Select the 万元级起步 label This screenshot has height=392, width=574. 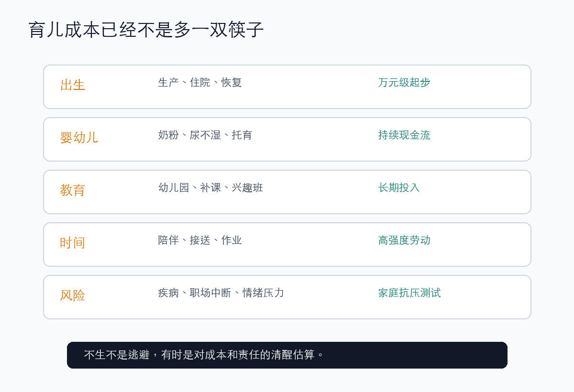pos(404,82)
